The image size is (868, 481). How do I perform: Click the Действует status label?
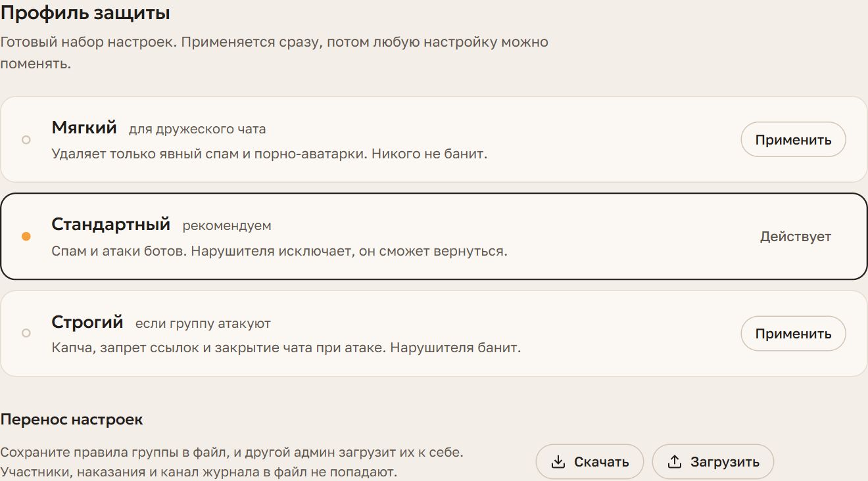click(x=796, y=237)
